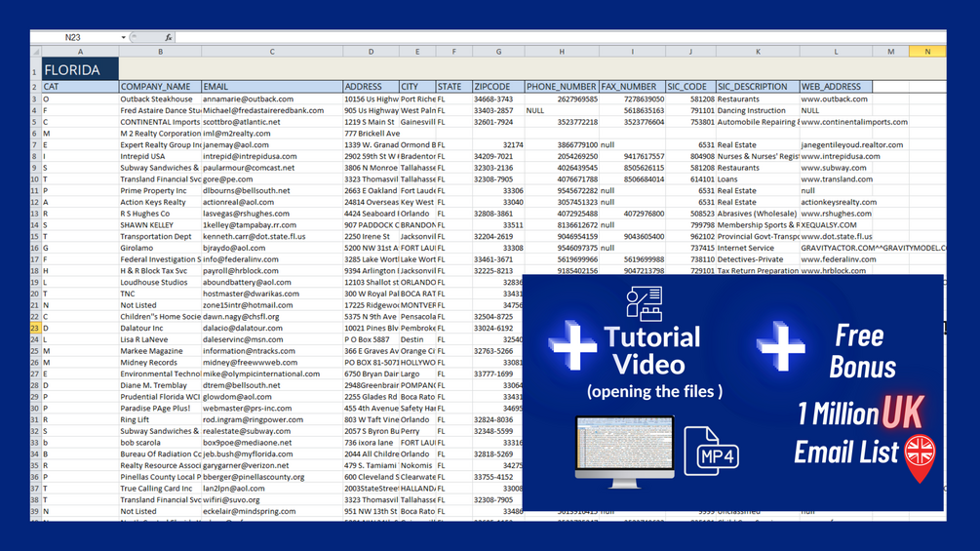The height and width of the screenshot is (551, 980).
Task: Select the bob scarola cell
Action: (x=160, y=443)
